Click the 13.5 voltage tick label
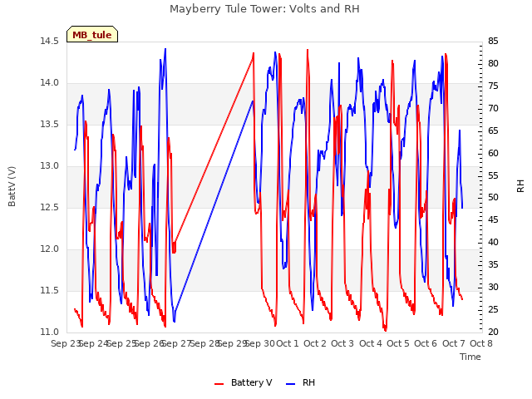 pyautogui.click(x=50, y=125)
